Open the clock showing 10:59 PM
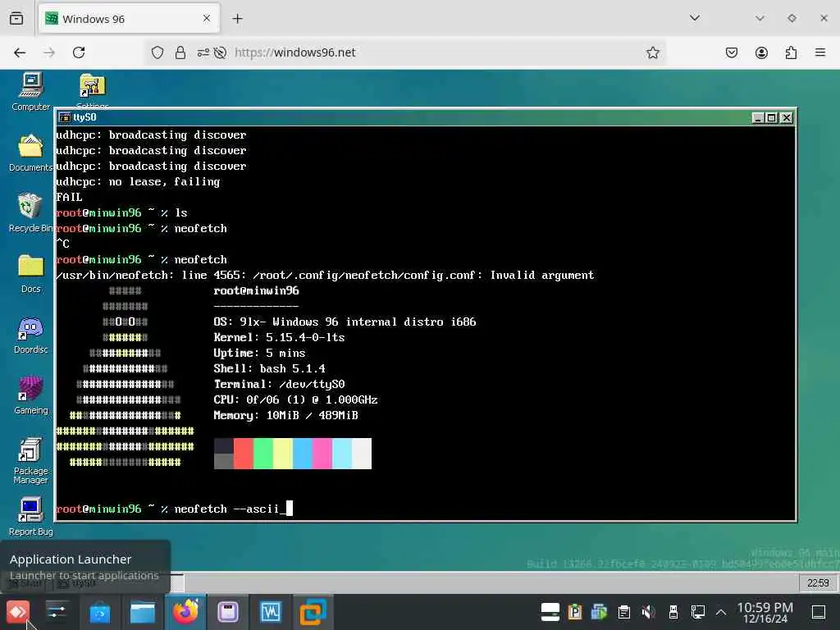The width and height of the screenshot is (840, 630). tap(765, 612)
